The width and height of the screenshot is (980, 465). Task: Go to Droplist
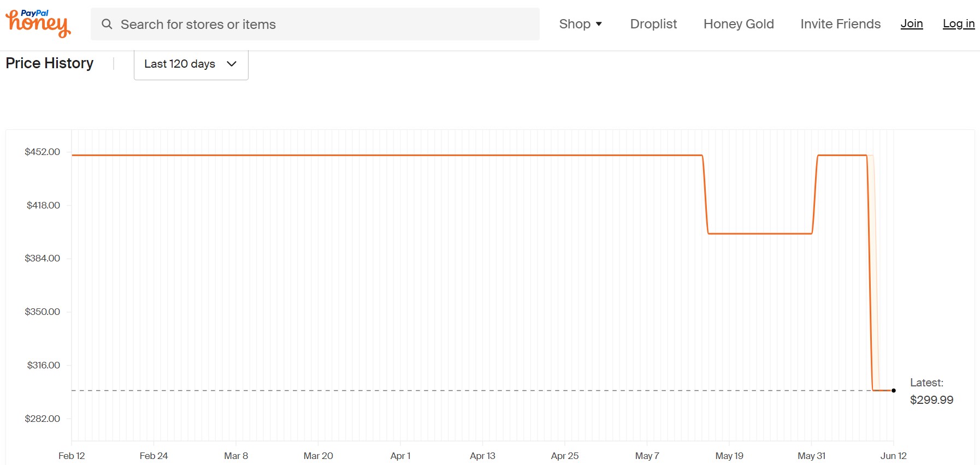[x=653, y=24]
